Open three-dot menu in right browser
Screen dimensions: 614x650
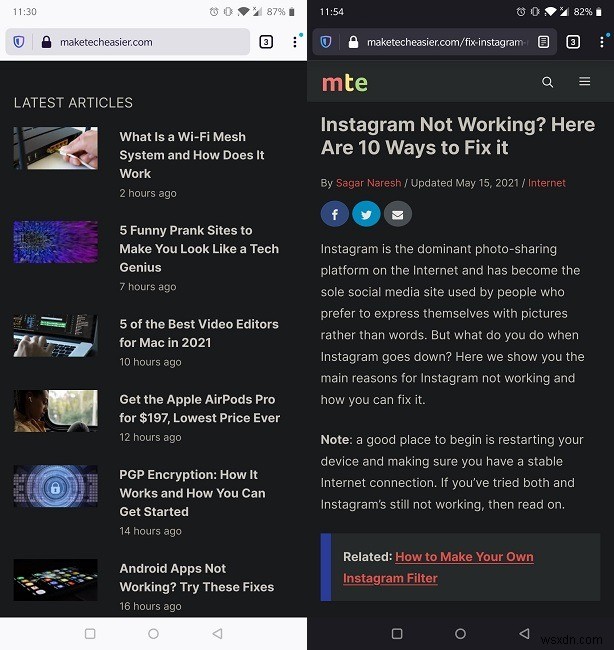pos(602,42)
